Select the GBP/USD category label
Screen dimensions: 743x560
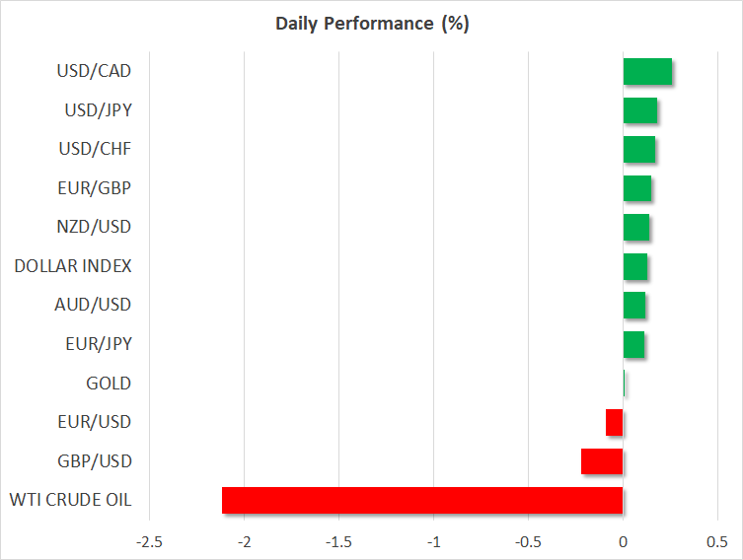pyautogui.click(x=95, y=461)
